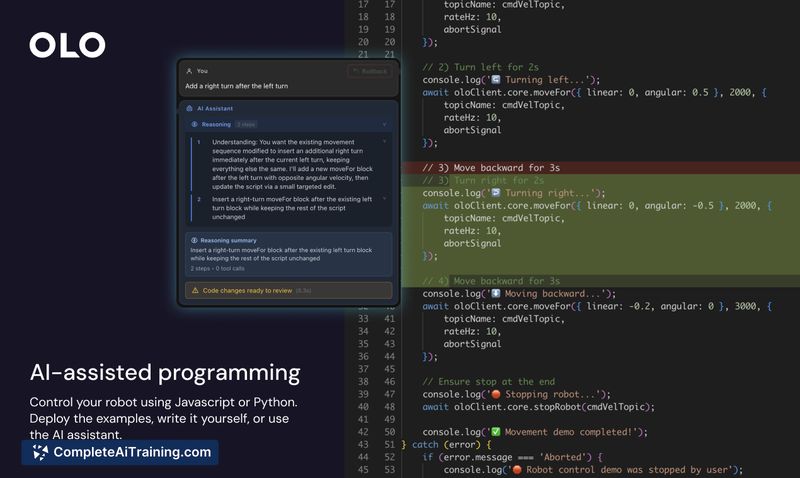
Task: Click the "if (error.message === 'Aborted')" line
Action: coord(512,457)
